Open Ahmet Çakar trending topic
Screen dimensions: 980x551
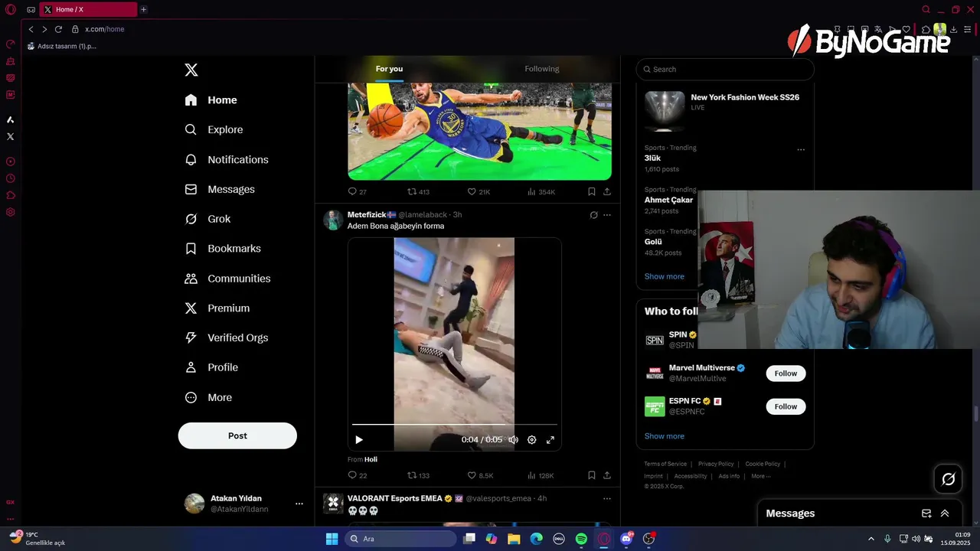[x=668, y=200]
